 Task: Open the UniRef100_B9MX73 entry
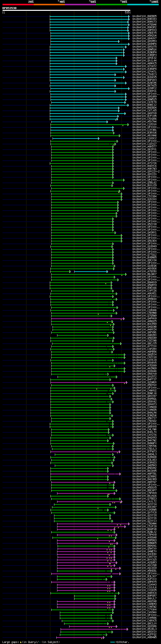click(144, 22)
